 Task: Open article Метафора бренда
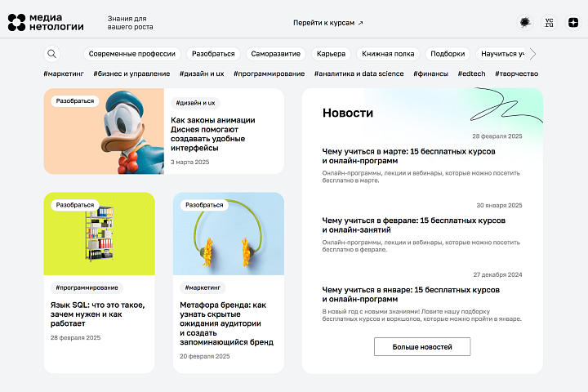coord(226,323)
